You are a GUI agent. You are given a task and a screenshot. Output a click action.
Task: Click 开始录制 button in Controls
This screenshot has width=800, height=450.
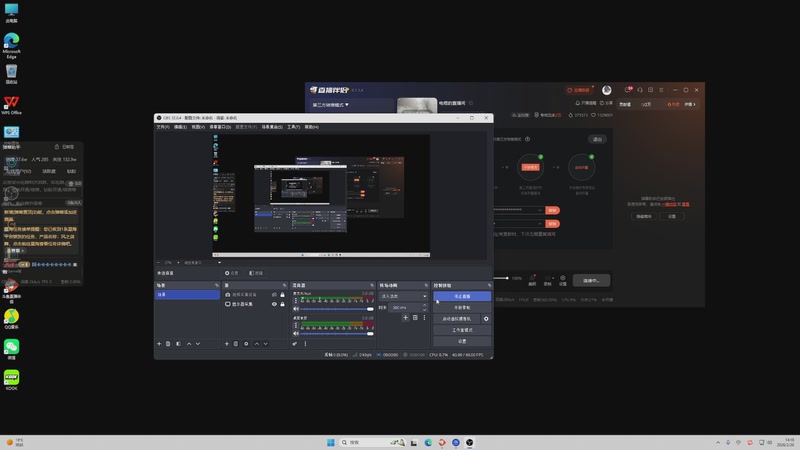462,308
